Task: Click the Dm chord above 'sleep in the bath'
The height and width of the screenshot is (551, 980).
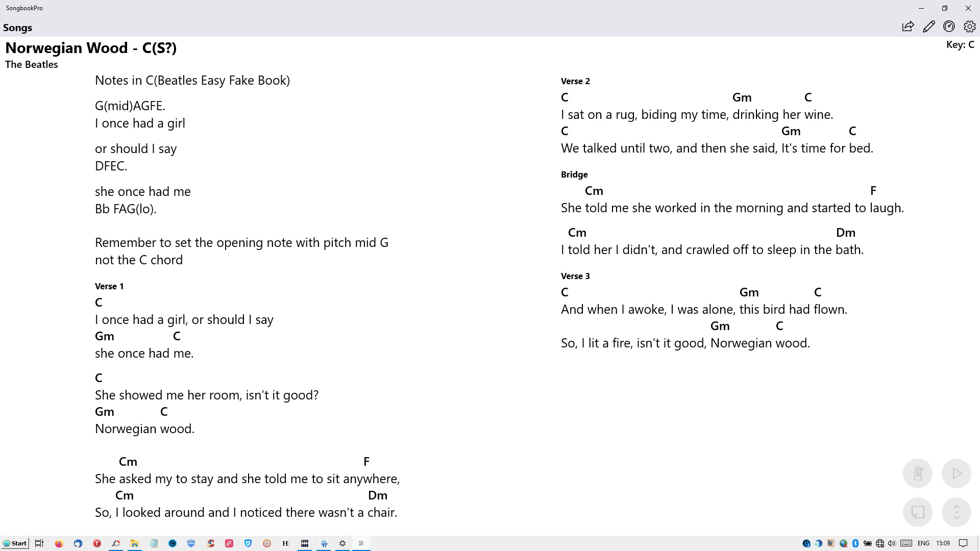Action: click(x=846, y=233)
